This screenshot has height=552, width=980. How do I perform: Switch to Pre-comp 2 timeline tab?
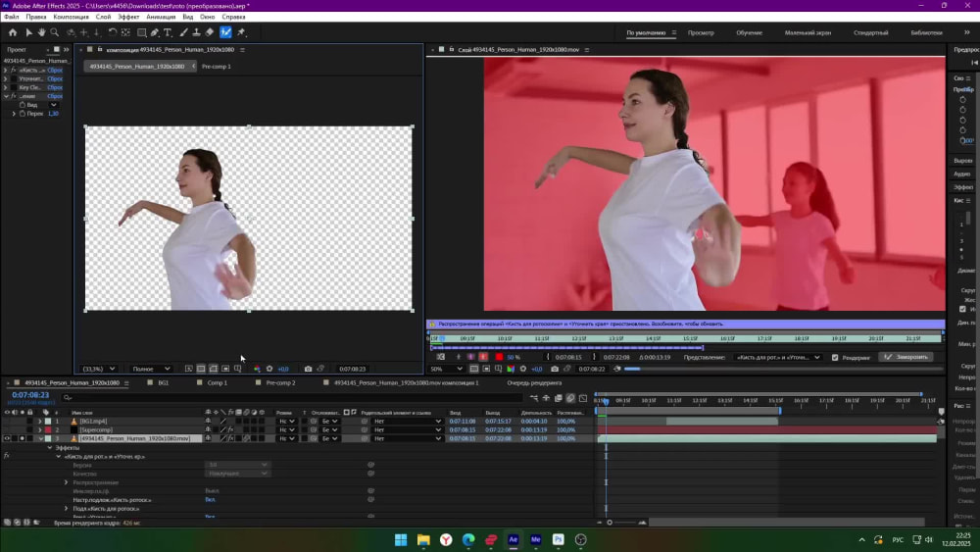coord(280,382)
